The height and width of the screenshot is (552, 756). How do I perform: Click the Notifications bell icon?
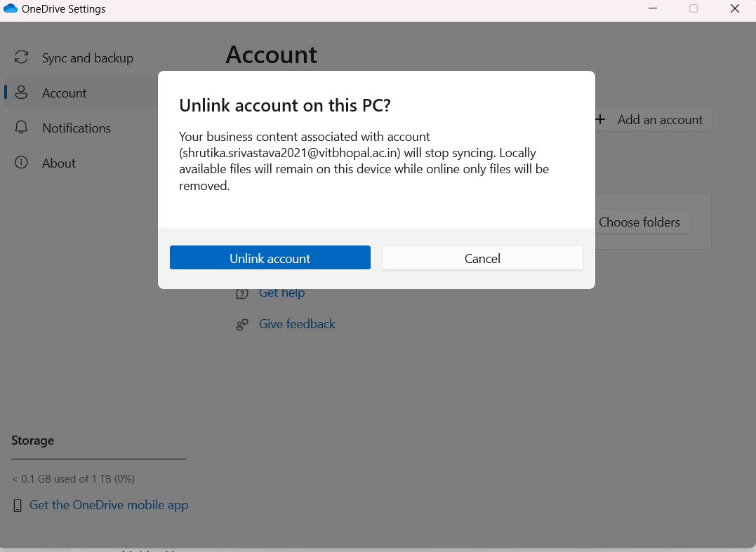[x=22, y=128]
